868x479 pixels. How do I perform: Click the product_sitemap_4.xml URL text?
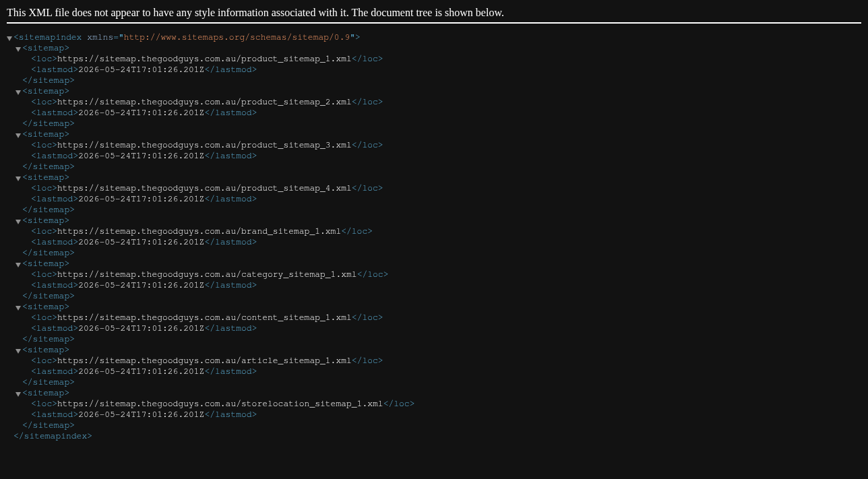[204, 189]
